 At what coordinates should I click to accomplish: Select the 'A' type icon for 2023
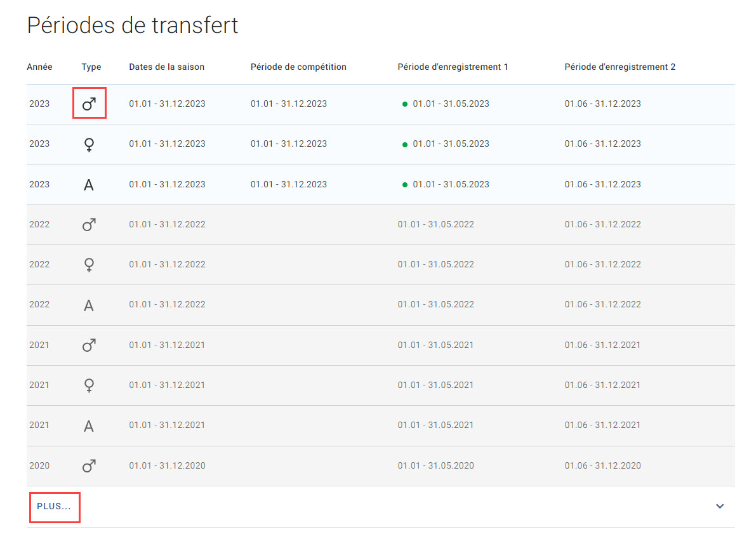tap(89, 185)
